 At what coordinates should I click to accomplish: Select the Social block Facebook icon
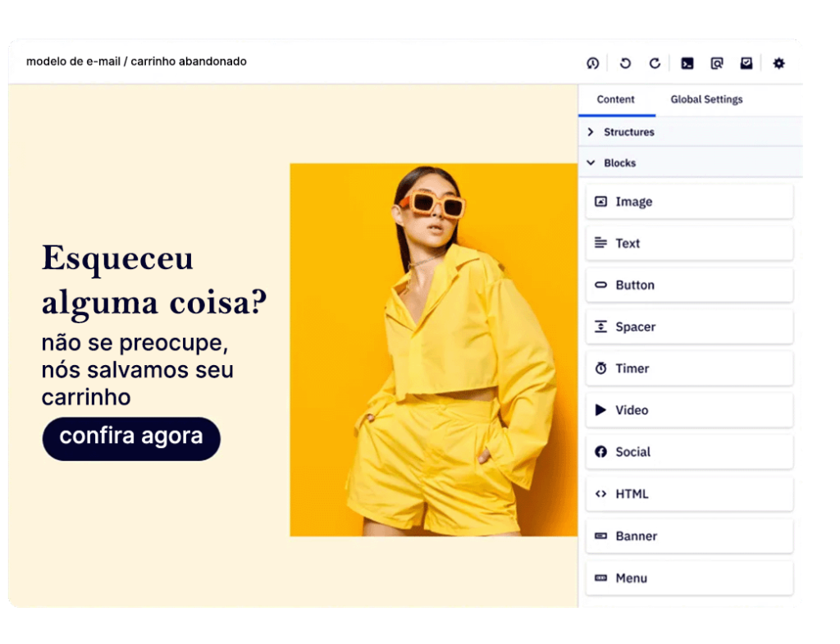click(601, 452)
